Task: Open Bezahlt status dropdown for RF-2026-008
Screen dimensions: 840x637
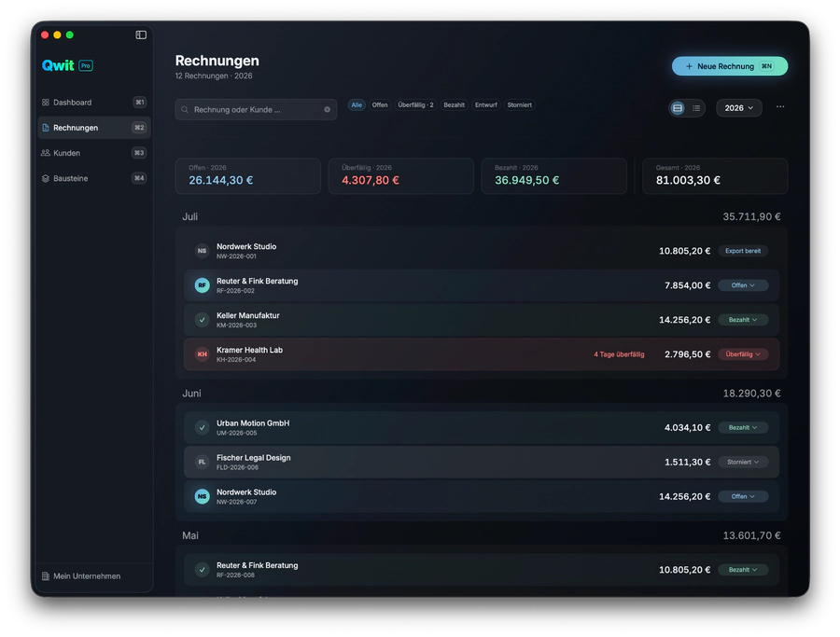Action: coord(743,570)
